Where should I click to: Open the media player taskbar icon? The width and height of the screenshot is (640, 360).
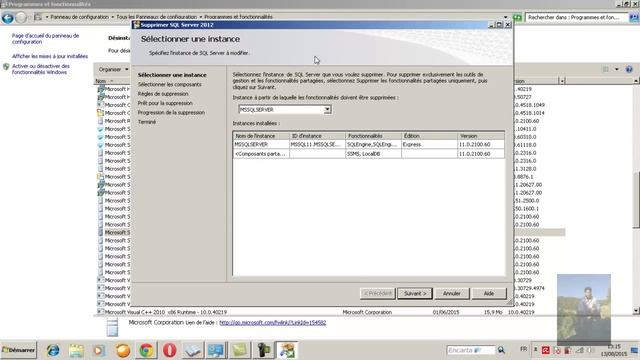click(98, 350)
